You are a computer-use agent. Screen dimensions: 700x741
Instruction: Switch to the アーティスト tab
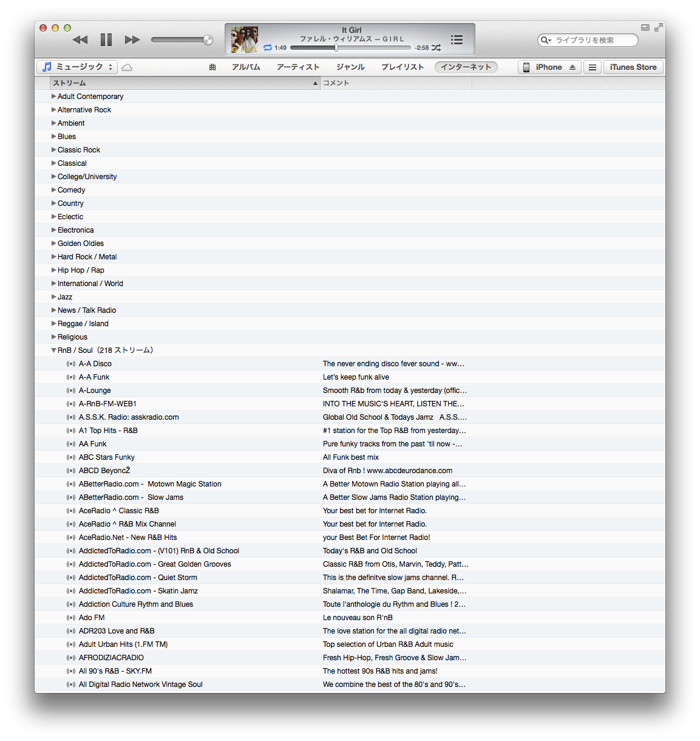pyautogui.click(x=298, y=67)
